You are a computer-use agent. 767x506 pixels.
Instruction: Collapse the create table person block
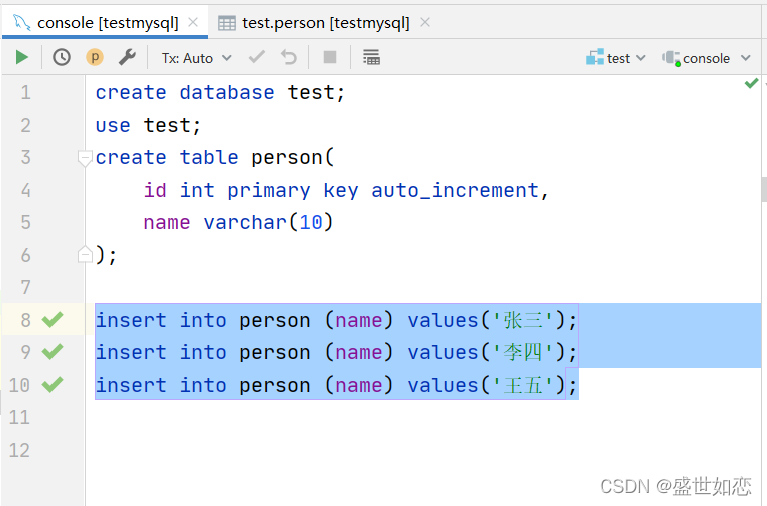tap(85, 158)
